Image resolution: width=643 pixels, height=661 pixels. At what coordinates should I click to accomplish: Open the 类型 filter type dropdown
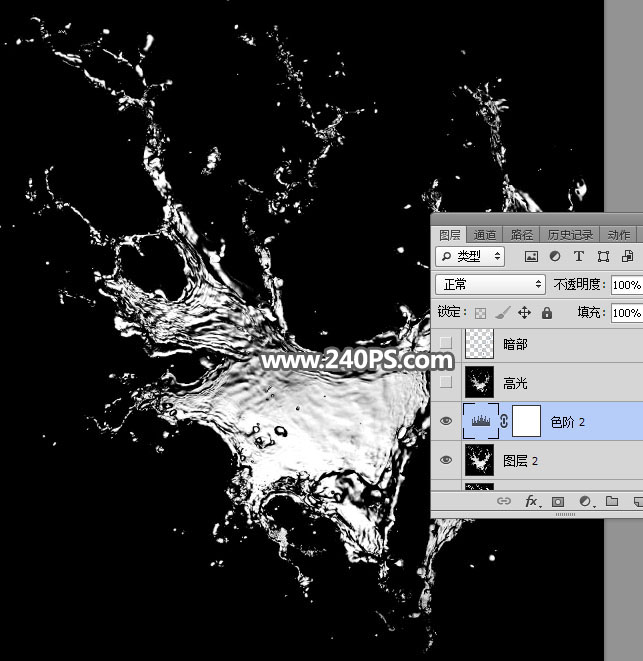point(470,256)
